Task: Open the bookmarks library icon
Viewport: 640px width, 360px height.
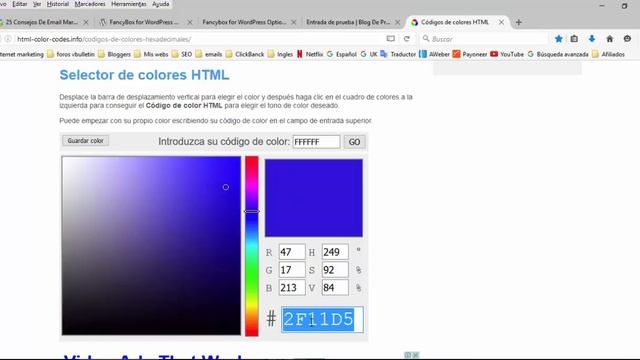Action: 574,39
